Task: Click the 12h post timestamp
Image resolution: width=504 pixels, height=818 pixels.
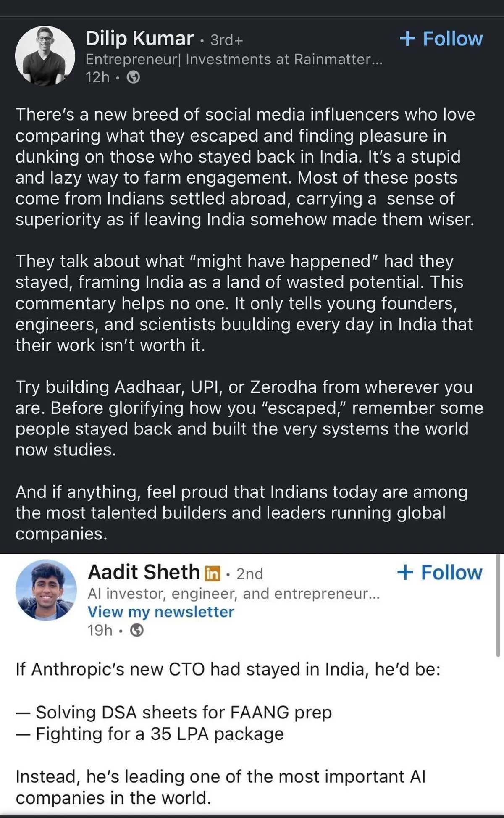Action: [x=97, y=77]
